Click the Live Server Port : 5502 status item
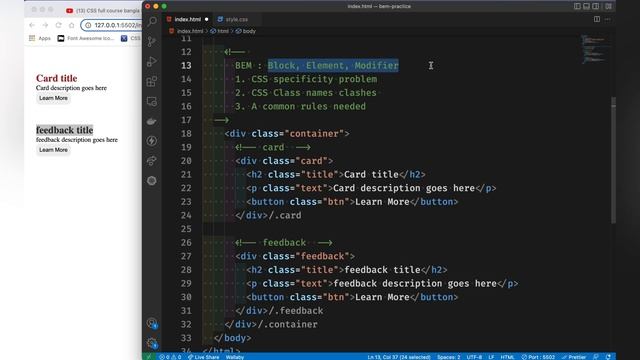This screenshot has width=640, height=360. [x=538, y=357]
